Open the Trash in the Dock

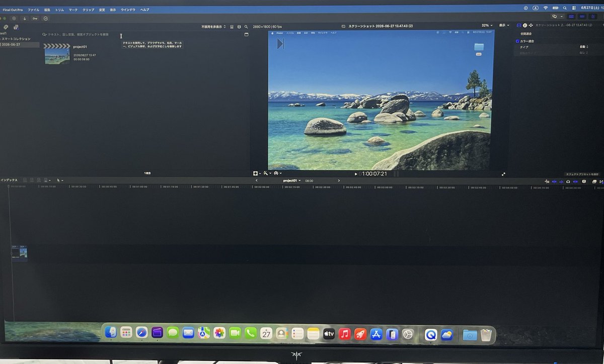[485, 335]
